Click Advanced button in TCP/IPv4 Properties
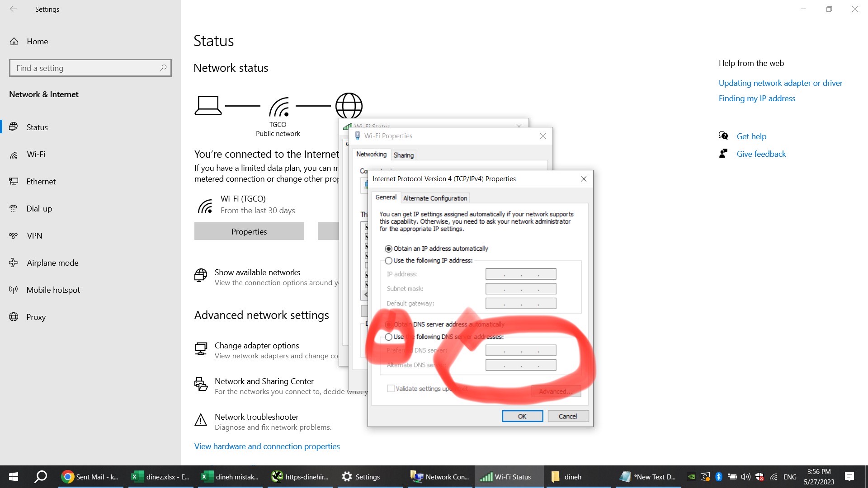The image size is (868, 488). point(554,391)
